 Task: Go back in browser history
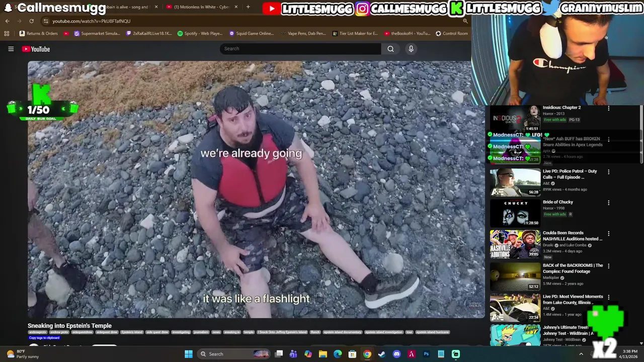7,21
